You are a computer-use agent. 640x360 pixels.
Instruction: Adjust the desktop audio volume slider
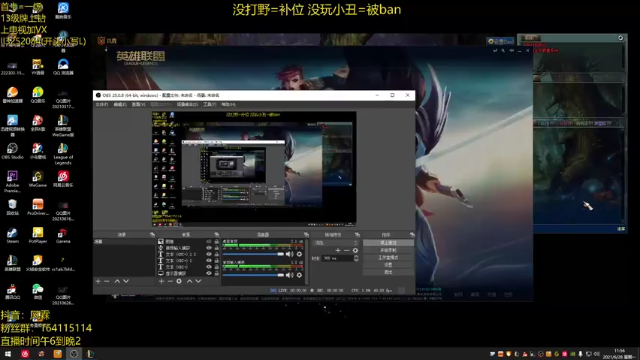coord(253,254)
